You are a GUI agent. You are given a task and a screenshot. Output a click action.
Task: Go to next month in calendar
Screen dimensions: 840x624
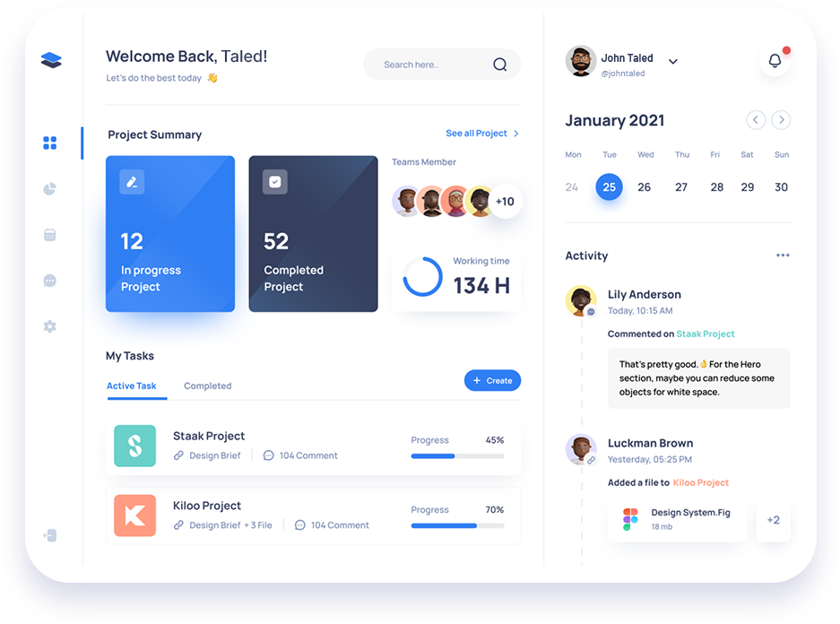tap(781, 120)
